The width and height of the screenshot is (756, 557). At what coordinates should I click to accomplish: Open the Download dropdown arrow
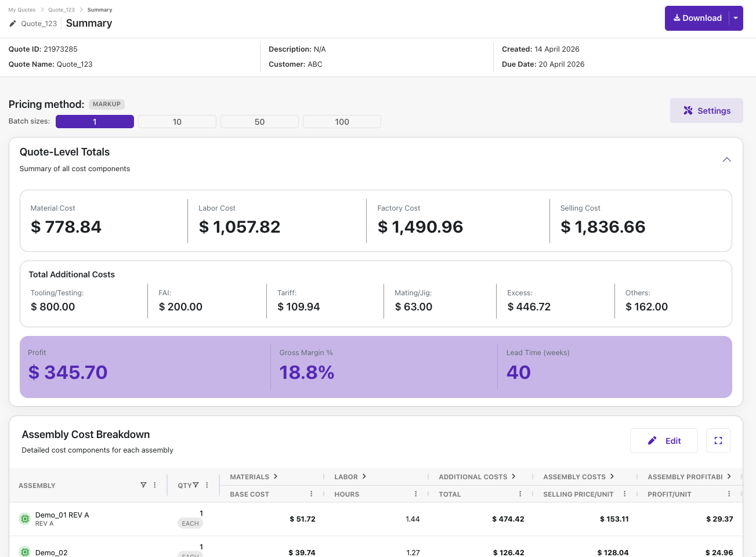pyautogui.click(x=736, y=19)
